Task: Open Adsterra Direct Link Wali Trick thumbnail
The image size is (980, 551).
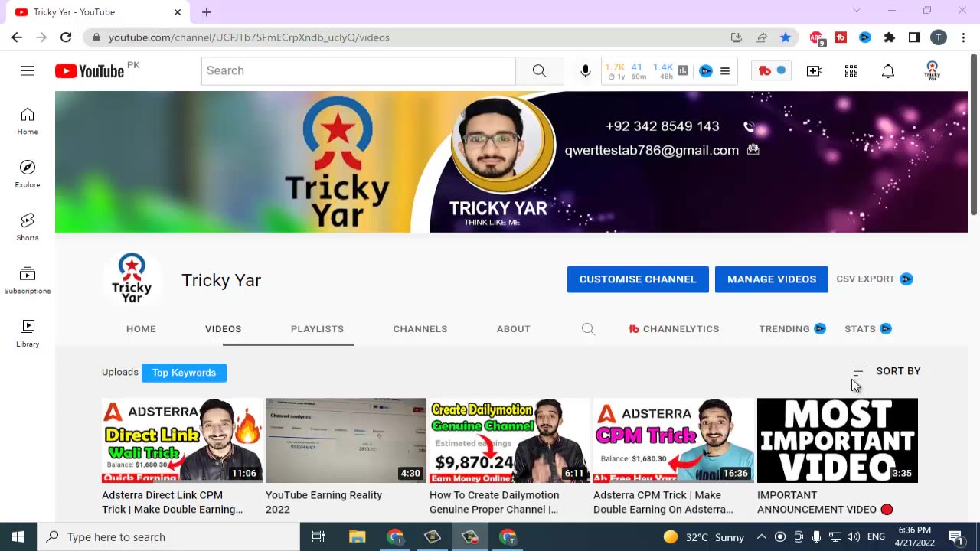Action: pos(182,440)
